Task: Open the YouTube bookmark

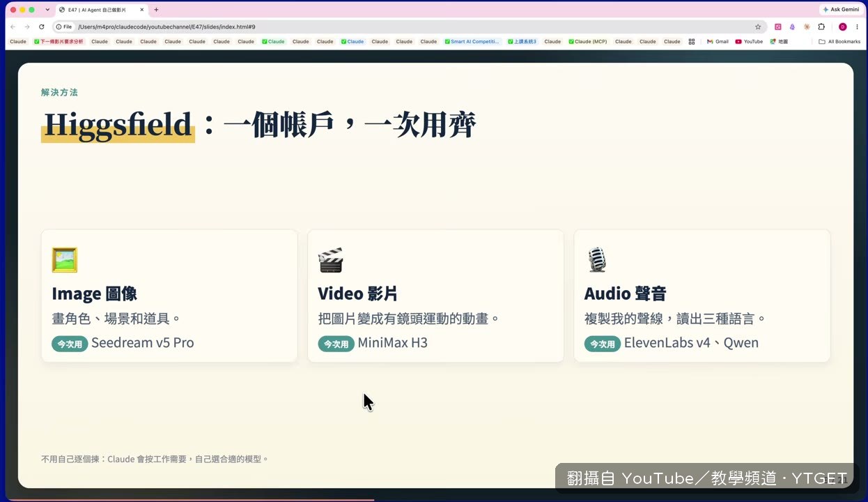Action: click(x=749, y=41)
